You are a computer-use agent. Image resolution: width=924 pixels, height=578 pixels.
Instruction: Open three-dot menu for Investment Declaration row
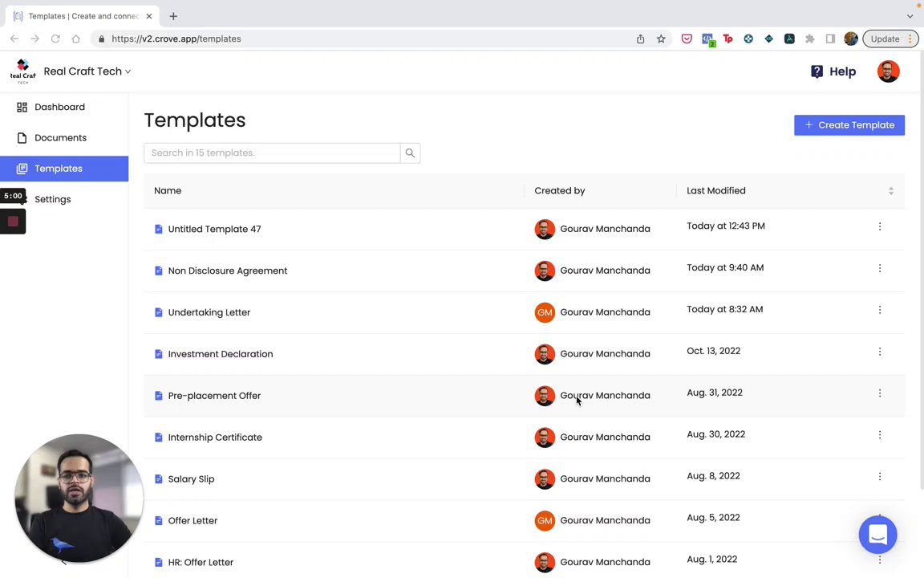coord(879,352)
